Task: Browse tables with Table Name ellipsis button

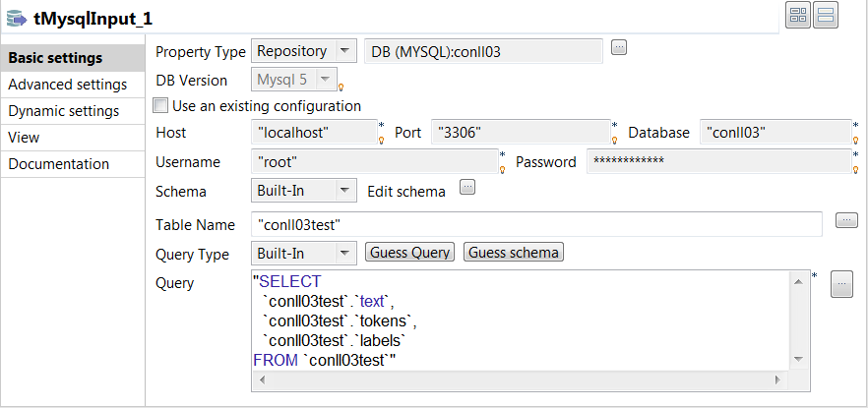Action: (x=846, y=220)
